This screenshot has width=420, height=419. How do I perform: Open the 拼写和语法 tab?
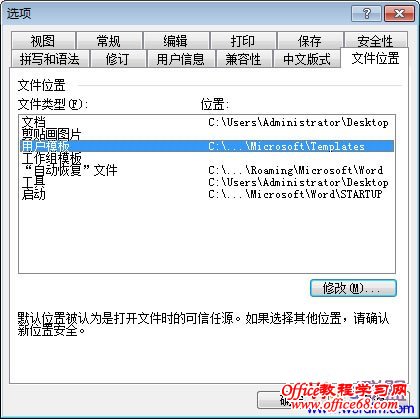50,59
